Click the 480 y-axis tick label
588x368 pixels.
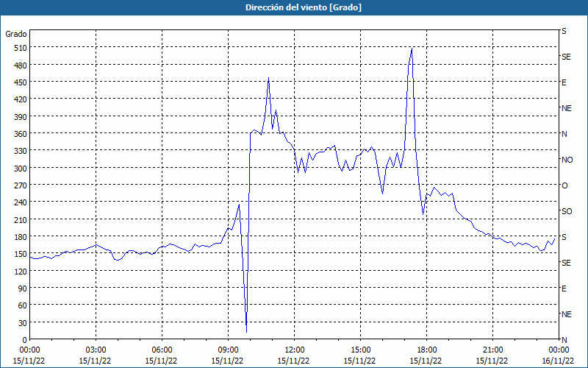pos(21,66)
